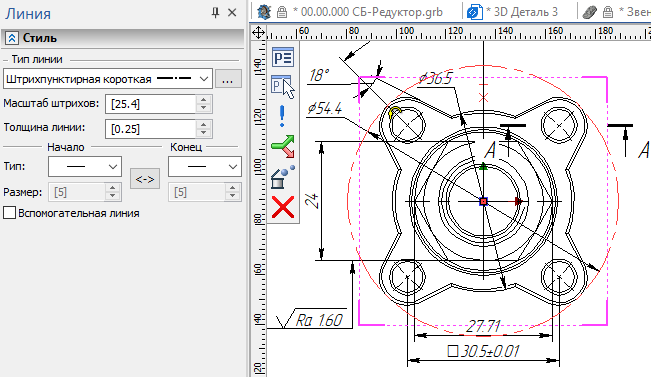This screenshot has height=377, width=651.
Task: Select the blue center node of the drawing
Action: click(x=483, y=202)
